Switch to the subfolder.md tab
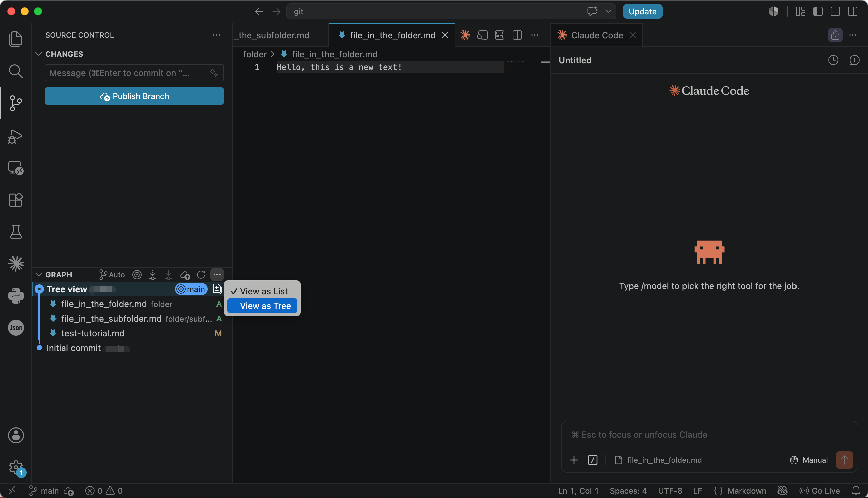 coord(280,35)
